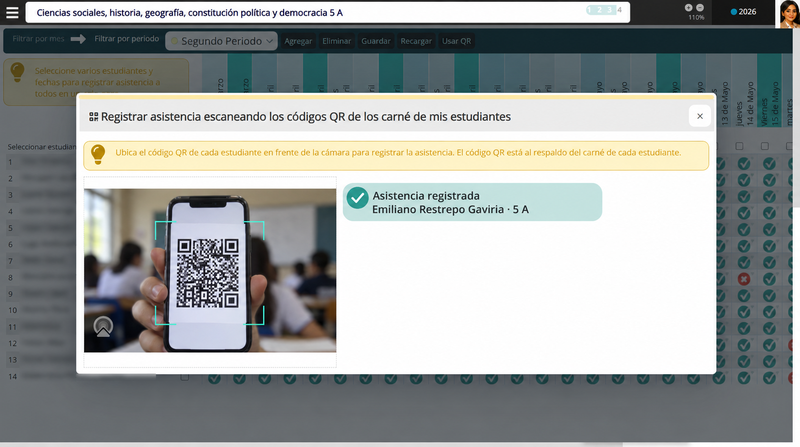This screenshot has height=447, width=800.
Task: Open the user profile avatar
Action: (x=789, y=14)
